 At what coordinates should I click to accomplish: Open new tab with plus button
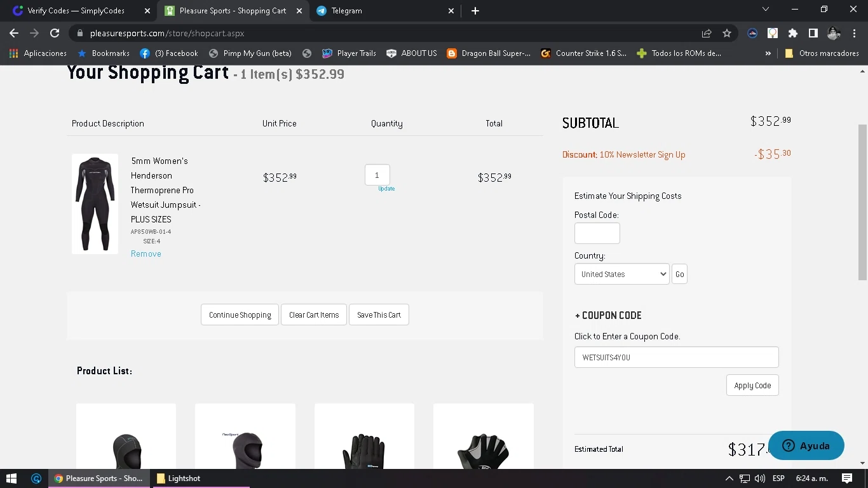475,11
